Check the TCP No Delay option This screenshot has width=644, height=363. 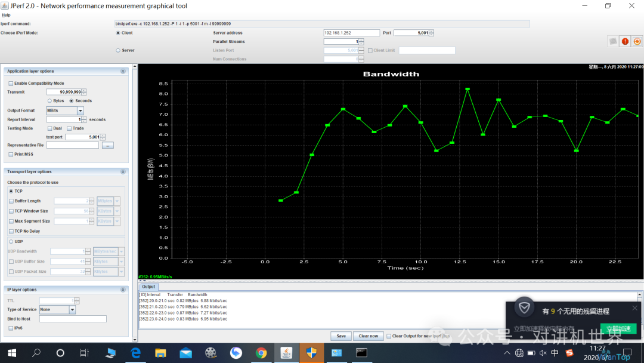click(x=11, y=232)
